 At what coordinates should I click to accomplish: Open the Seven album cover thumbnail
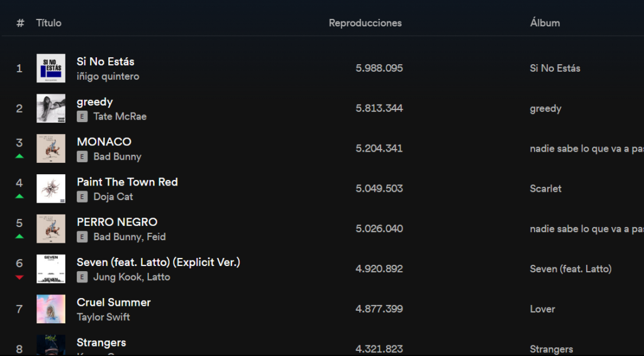pos(51,269)
